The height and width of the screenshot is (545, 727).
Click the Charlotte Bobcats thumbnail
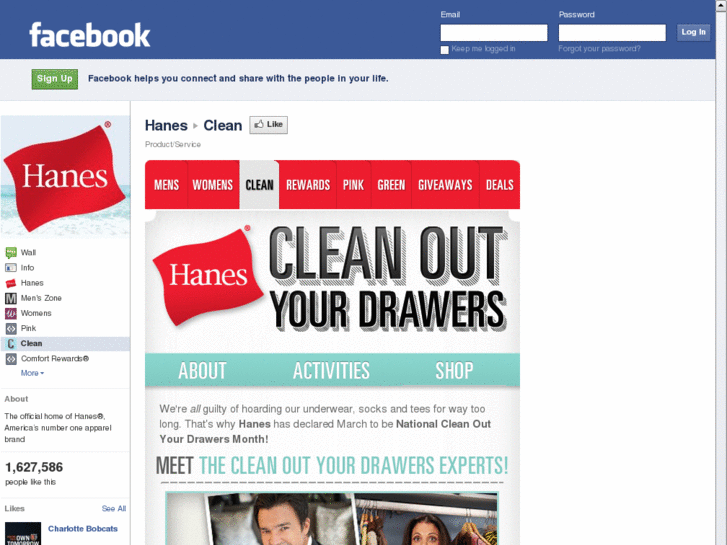[23, 533]
